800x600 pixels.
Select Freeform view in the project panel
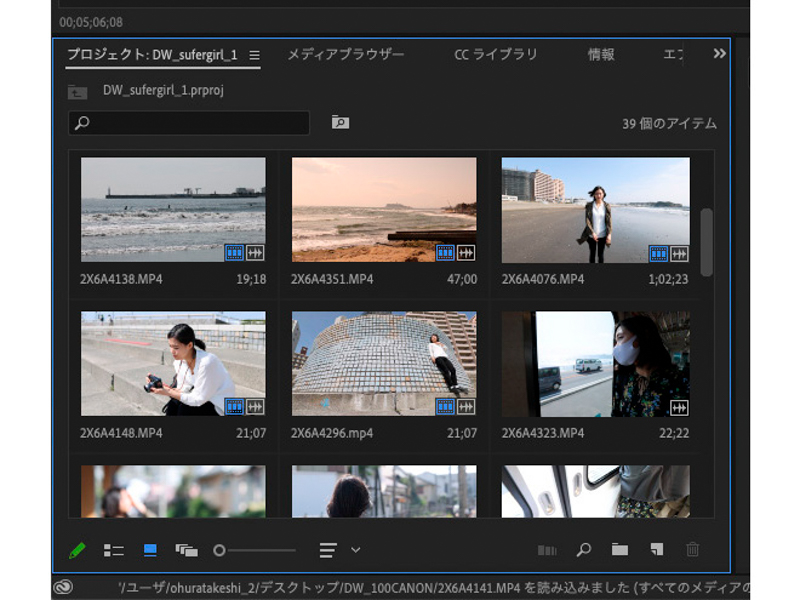click(x=184, y=550)
